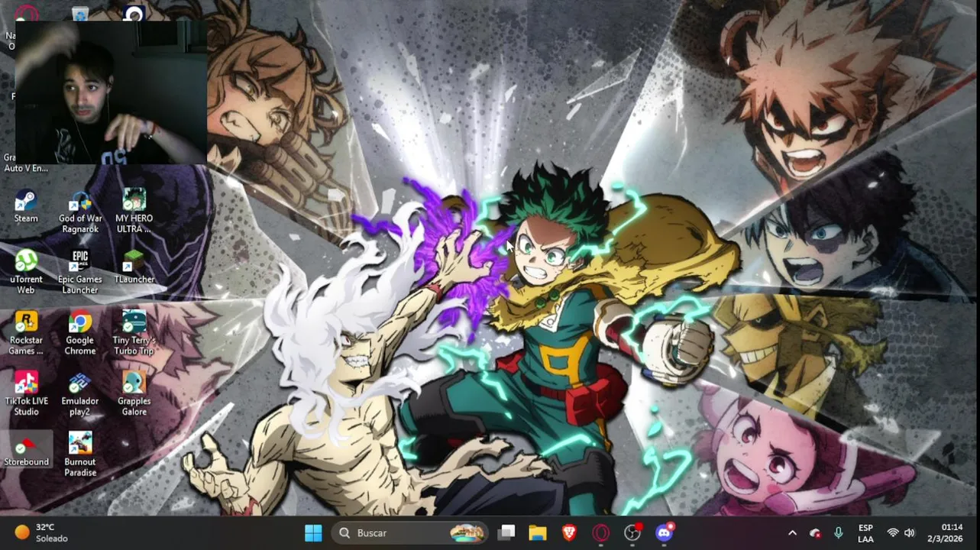Viewport: 980px width, 550px height.
Task: Select Tiny Terry's Turbo Trip icon
Action: coord(134,333)
